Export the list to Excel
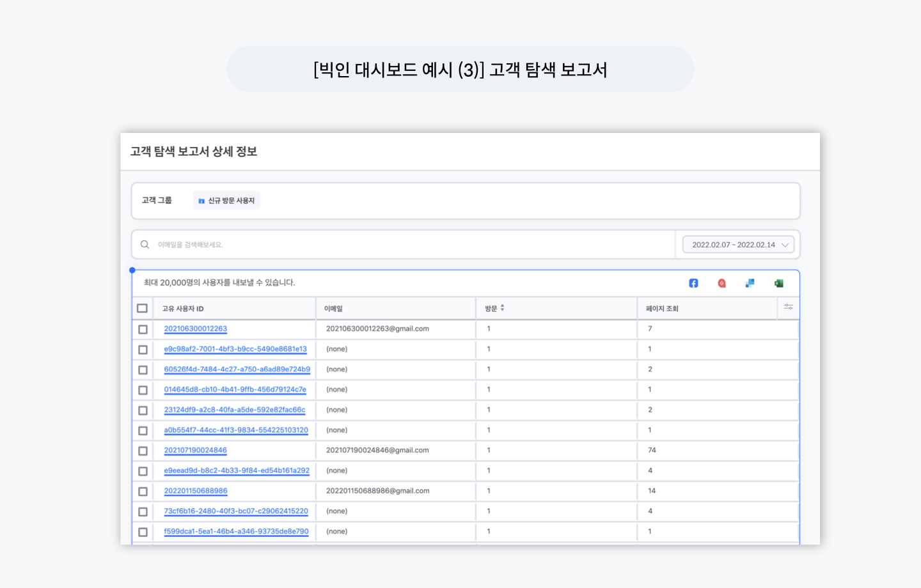The width and height of the screenshot is (921, 588). [778, 283]
